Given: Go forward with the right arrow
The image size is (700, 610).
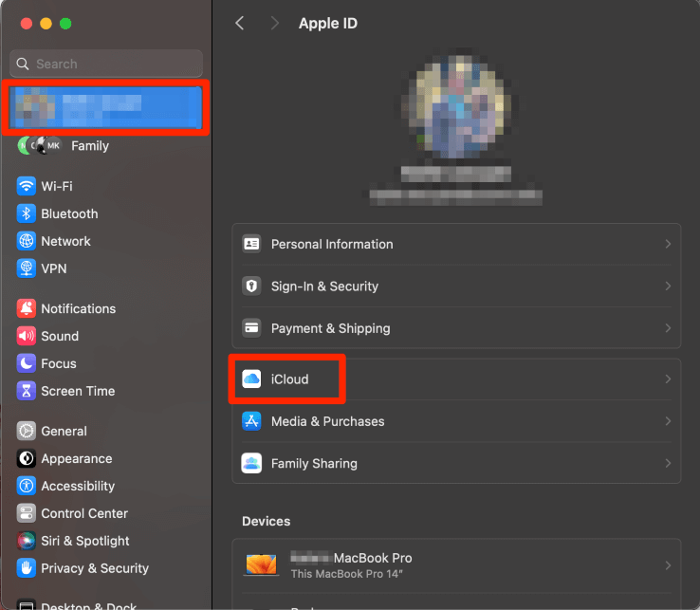Looking at the screenshot, I should pyautogui.click(x=274, y=23).
